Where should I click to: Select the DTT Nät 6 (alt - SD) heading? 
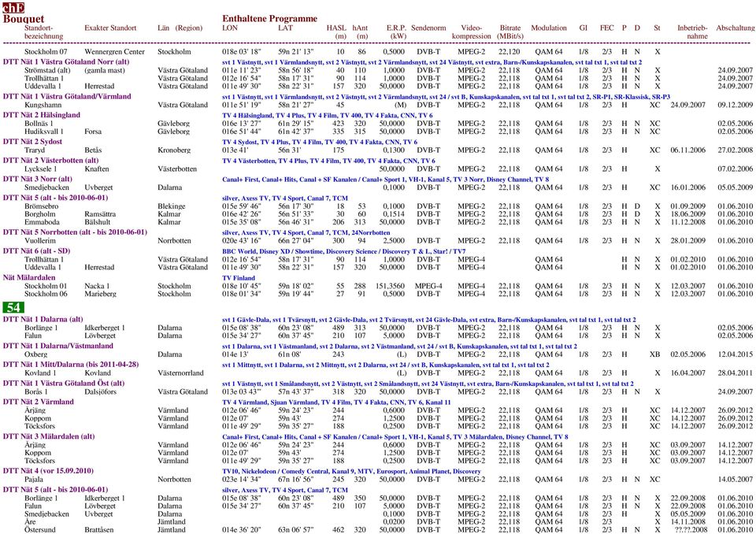click(x=37, y=250)
